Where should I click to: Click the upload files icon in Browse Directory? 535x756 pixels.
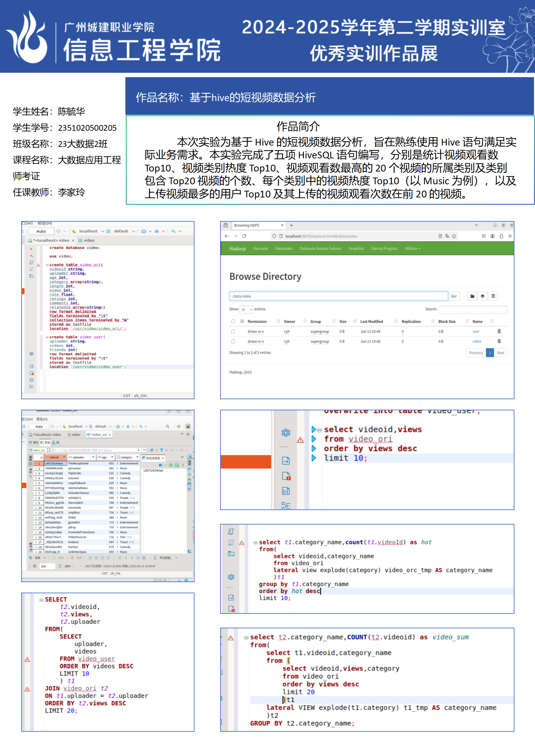pyautogui.click(x=482, y=296)
